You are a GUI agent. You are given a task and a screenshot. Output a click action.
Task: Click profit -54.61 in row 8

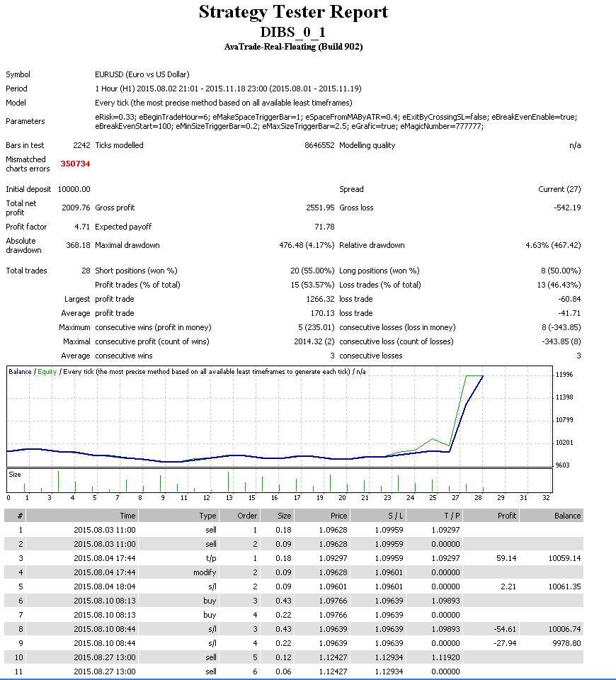click(x=505, y=629)
